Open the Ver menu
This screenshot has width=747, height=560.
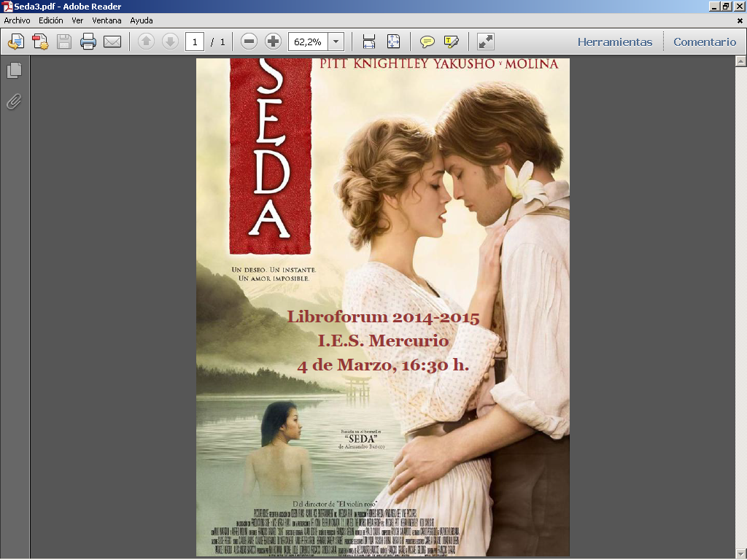point(77,20)
